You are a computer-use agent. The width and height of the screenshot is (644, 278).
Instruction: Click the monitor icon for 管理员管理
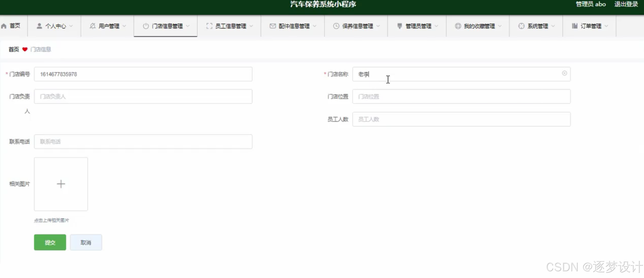(399, 26)
